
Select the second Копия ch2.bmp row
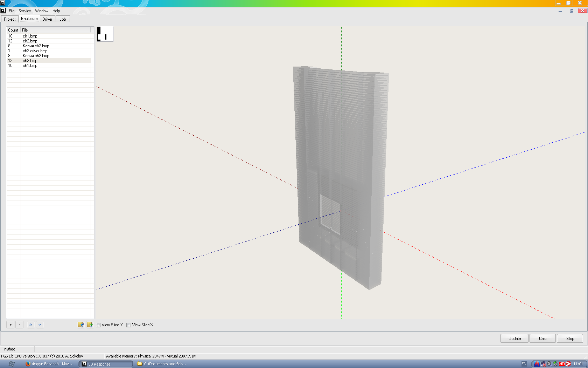point(49,56)
